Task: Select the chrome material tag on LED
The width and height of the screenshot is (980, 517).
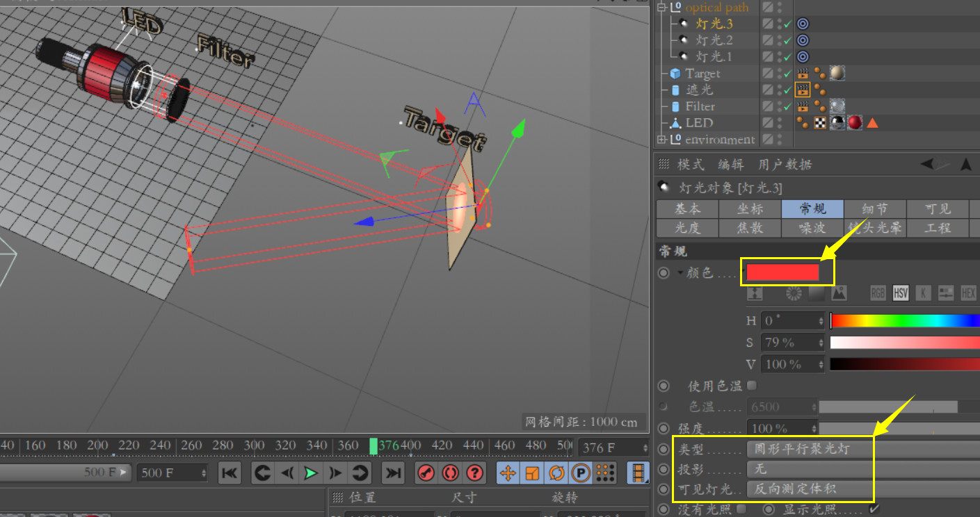Action: 838,123
